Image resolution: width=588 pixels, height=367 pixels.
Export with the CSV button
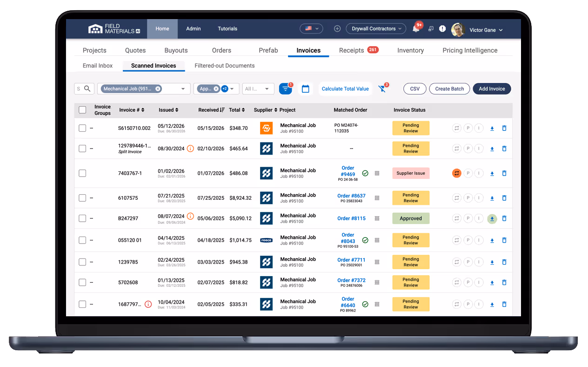pyautogui.click(x=415, y=88)
